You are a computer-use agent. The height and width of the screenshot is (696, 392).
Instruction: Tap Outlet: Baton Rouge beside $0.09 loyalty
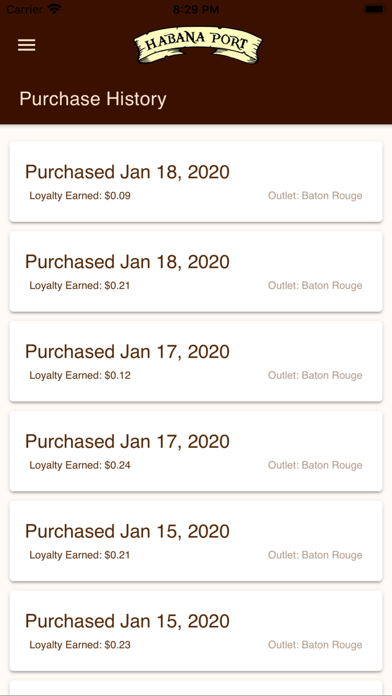315,196
